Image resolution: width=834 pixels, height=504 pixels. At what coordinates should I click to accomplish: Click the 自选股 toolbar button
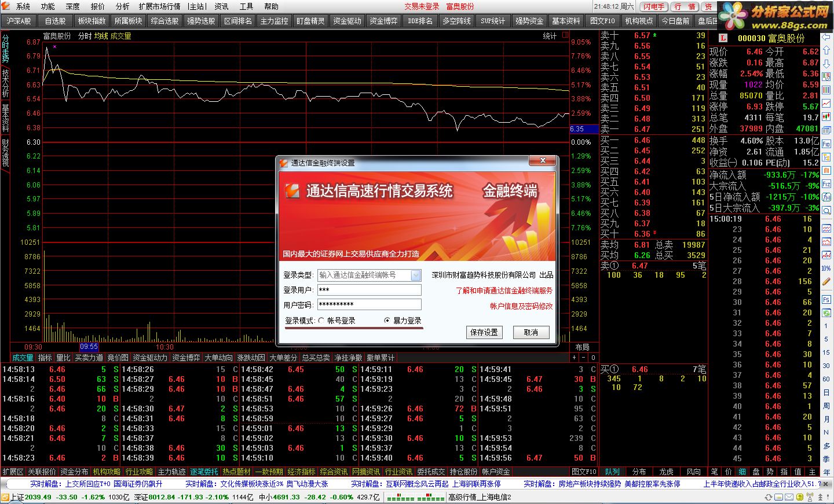coord(56,21)
